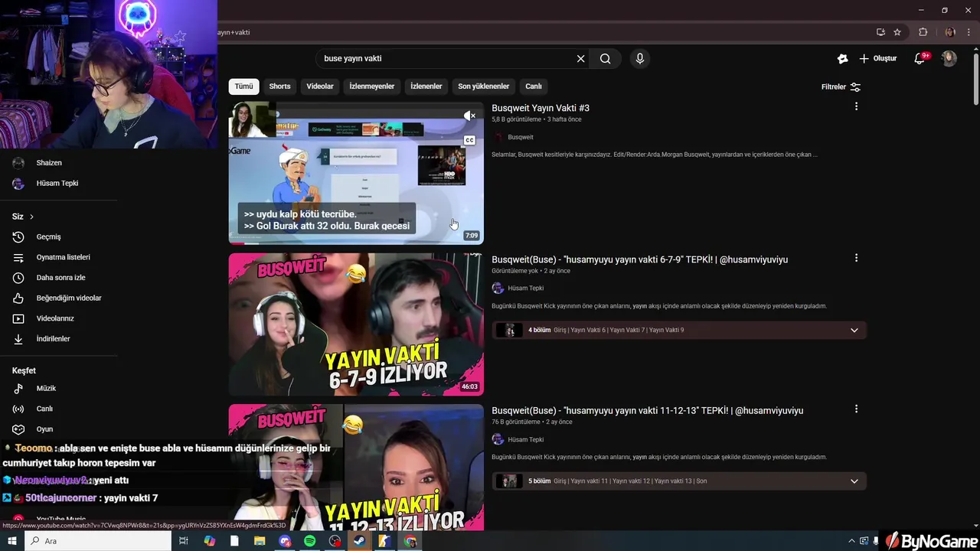The height and width of the screenshot is (551, 980).
Task: Clear the search box with the X icon
Action: pos(580,59)
